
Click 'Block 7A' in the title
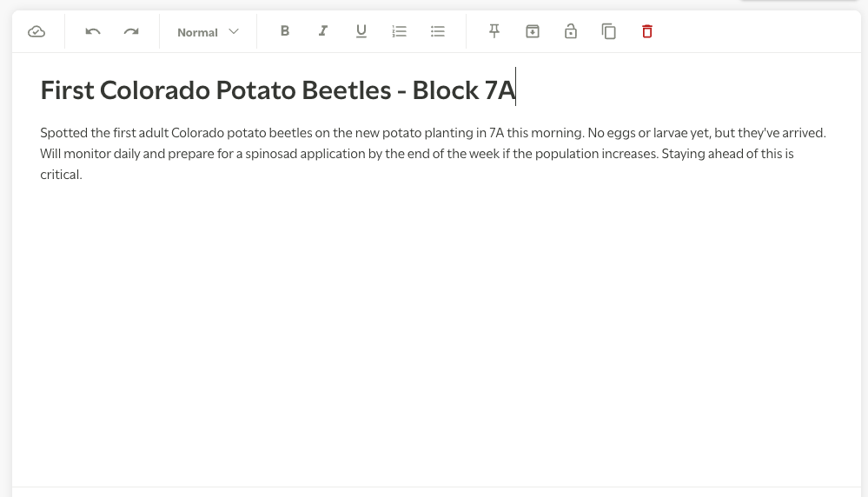463,90
